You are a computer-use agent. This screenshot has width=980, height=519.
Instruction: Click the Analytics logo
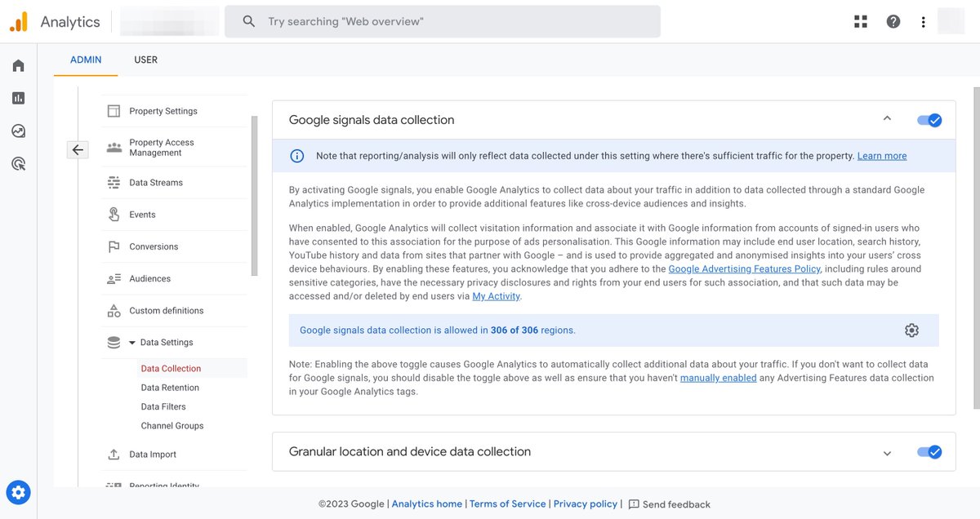(x=53, y=21)
